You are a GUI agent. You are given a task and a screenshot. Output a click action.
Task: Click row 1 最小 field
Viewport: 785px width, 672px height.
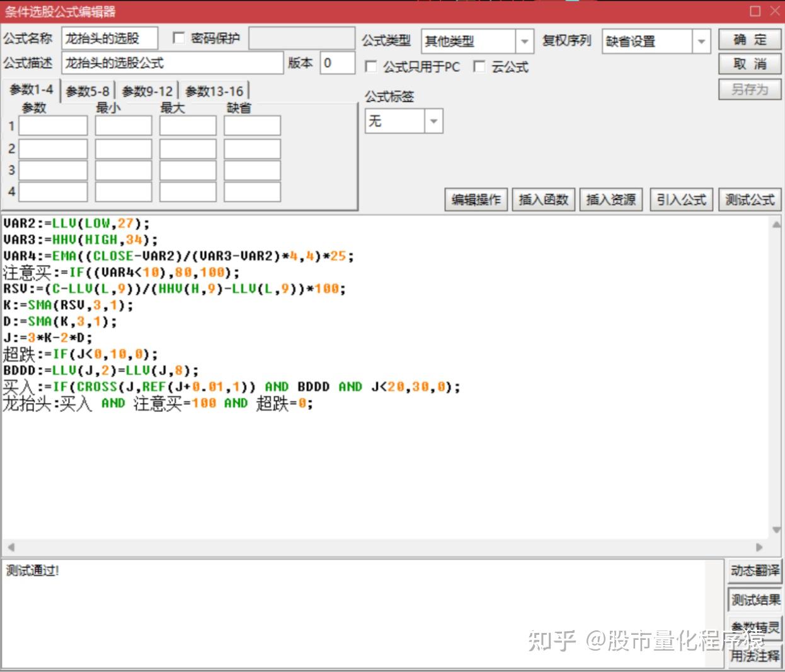[x=123, y=126]
